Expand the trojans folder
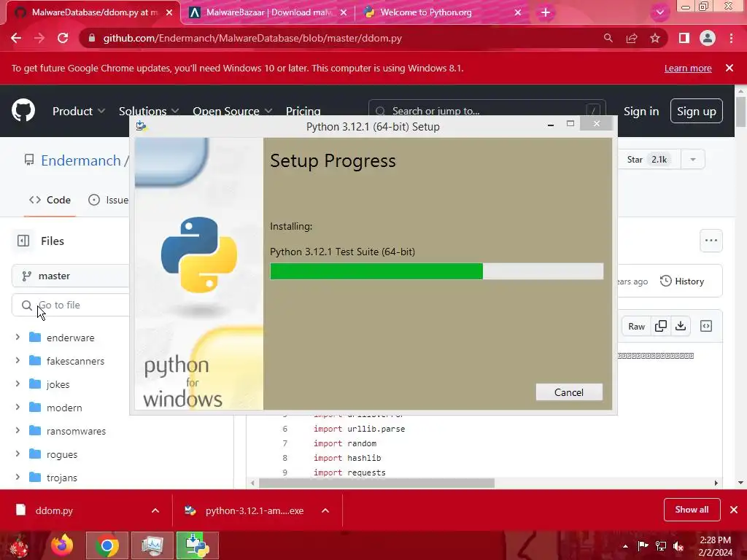This screenshot has height=560, width=747. click(x=18, y=477)
